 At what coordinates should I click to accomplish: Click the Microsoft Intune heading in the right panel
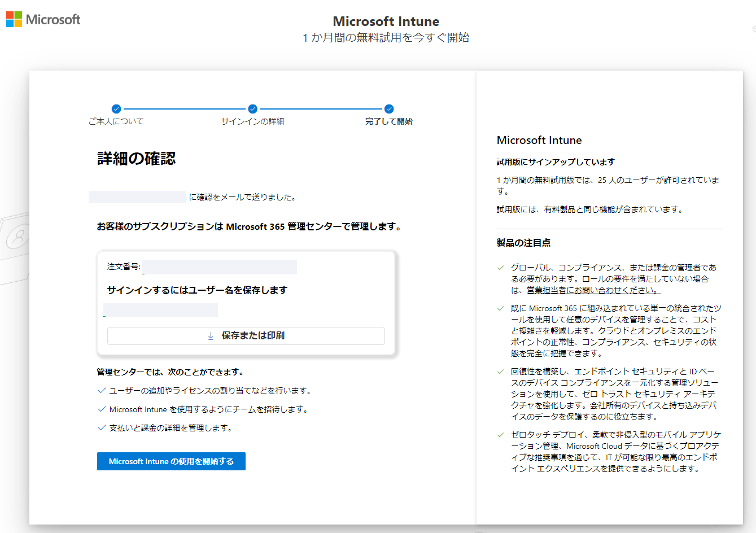[539, 141]
